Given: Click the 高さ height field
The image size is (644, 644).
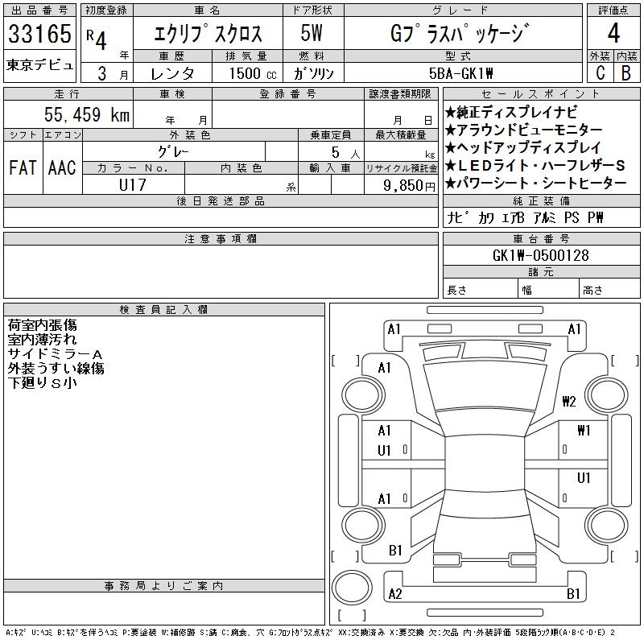Looking at the screenshot, I should click(x=609, y=288).
